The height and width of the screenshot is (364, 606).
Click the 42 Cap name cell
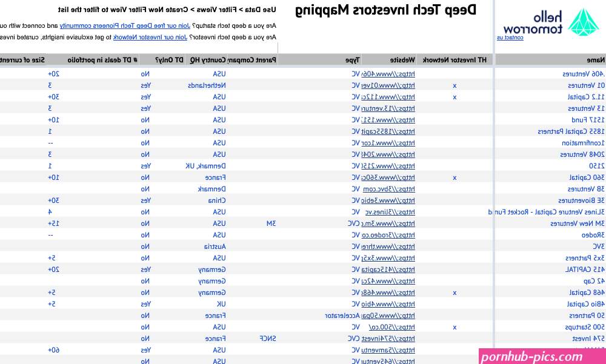[x=594, y=281]
